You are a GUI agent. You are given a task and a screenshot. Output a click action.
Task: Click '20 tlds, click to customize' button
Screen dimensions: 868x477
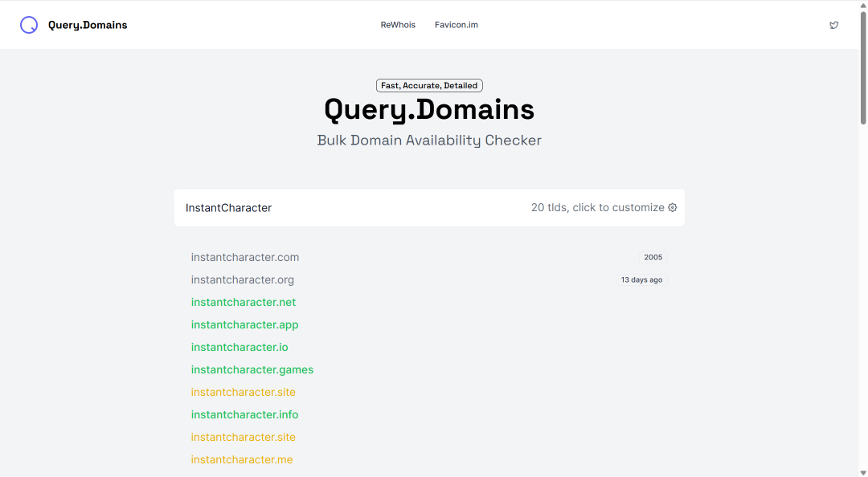tap(604, 207)
